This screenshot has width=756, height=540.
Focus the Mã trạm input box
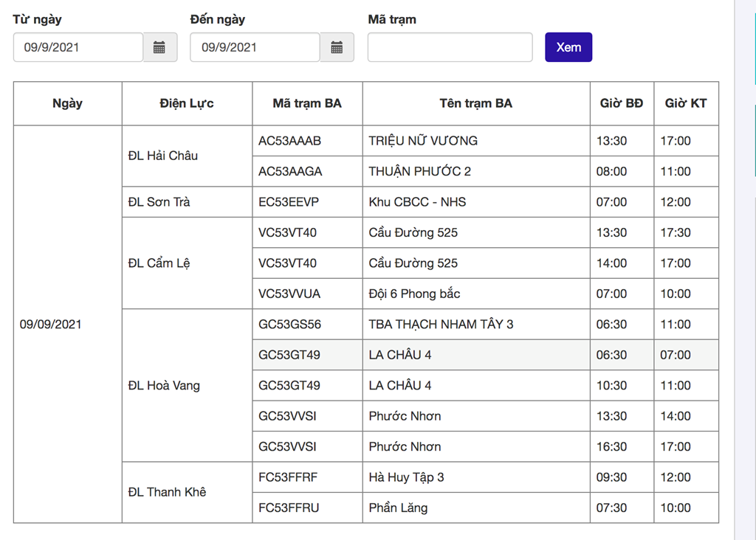pos(450,47)
